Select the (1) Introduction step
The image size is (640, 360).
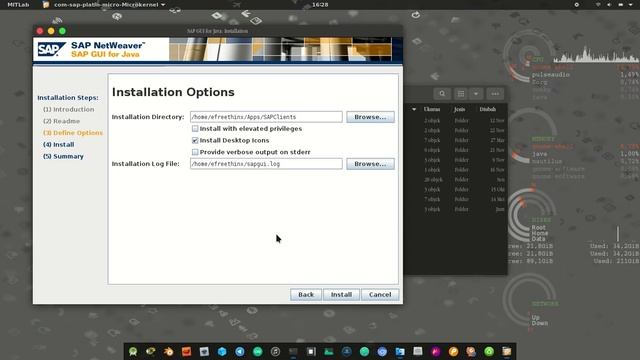click(x=69, y=109)
